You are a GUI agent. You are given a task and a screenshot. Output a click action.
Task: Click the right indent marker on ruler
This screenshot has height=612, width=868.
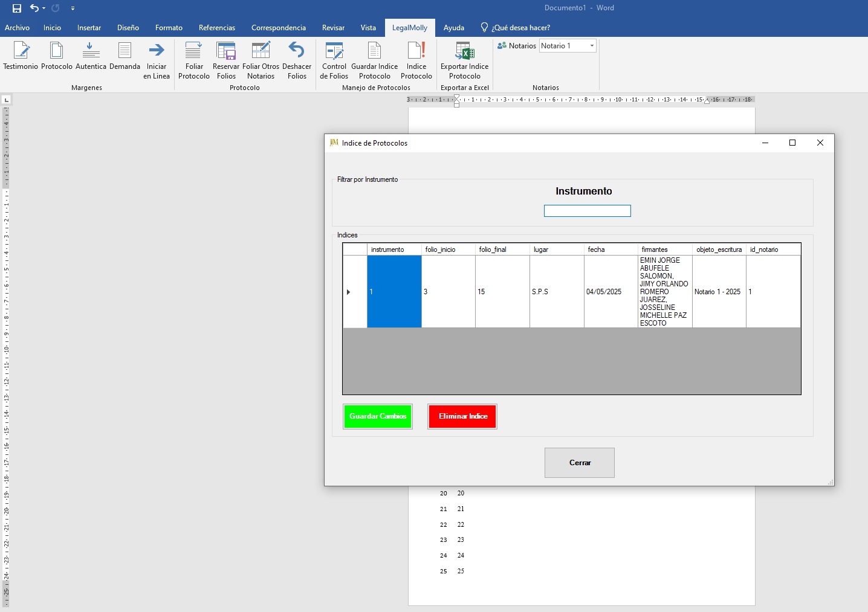(x=707, y=101)
